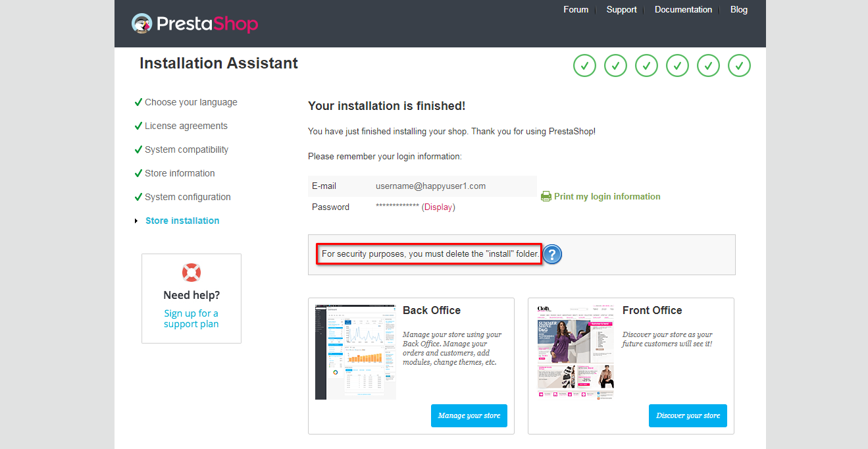Viewport: 868px width, 449px height.
Task: Select System compatibility step
Action: click(x=187, y=149)
